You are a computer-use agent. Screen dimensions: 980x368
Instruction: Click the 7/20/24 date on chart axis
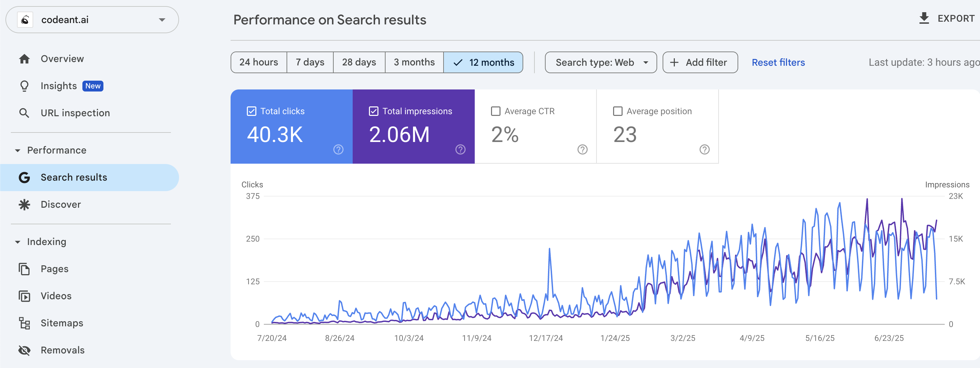(272, 338)
